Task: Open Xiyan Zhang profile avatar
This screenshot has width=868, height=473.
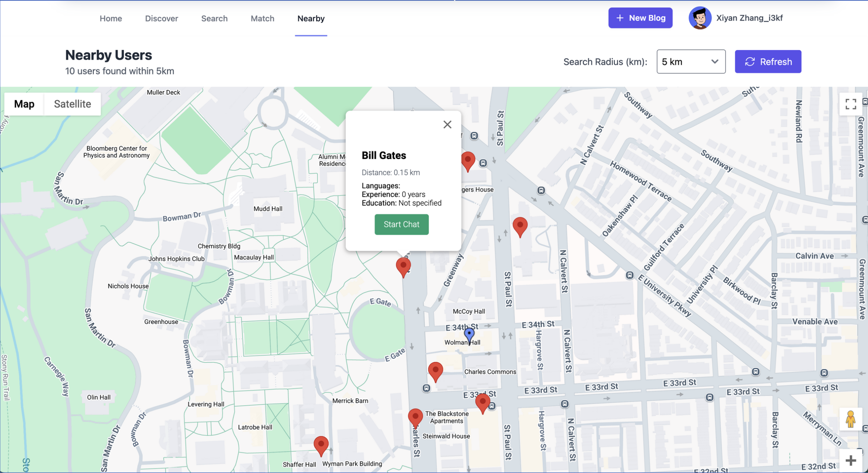Action: (x=700, y=18)
